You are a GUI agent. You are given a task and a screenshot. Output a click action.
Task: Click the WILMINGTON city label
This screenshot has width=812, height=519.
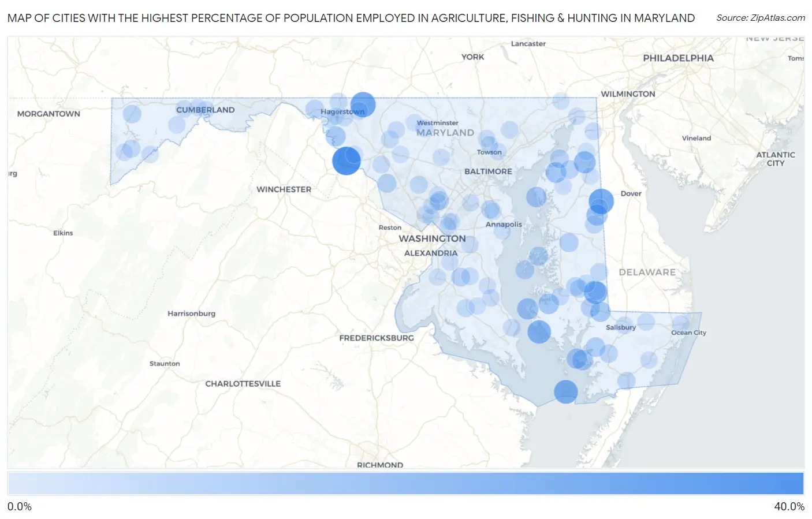click(628, 94)
